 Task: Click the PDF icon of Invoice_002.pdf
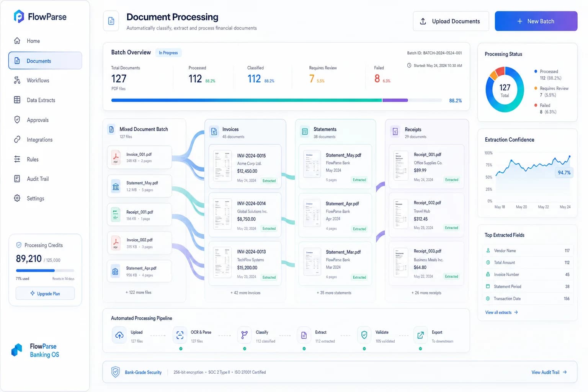pyautogui.click(x=116, y=243)
